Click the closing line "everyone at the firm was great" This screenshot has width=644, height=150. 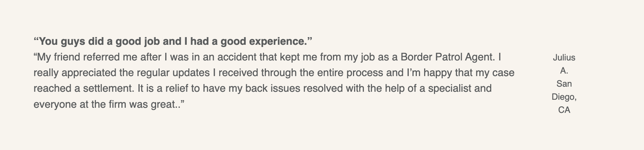(105, 104)
